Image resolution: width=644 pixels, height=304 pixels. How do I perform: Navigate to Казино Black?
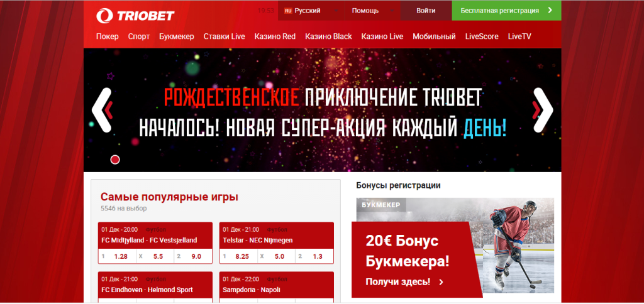(x=328, y=36)
